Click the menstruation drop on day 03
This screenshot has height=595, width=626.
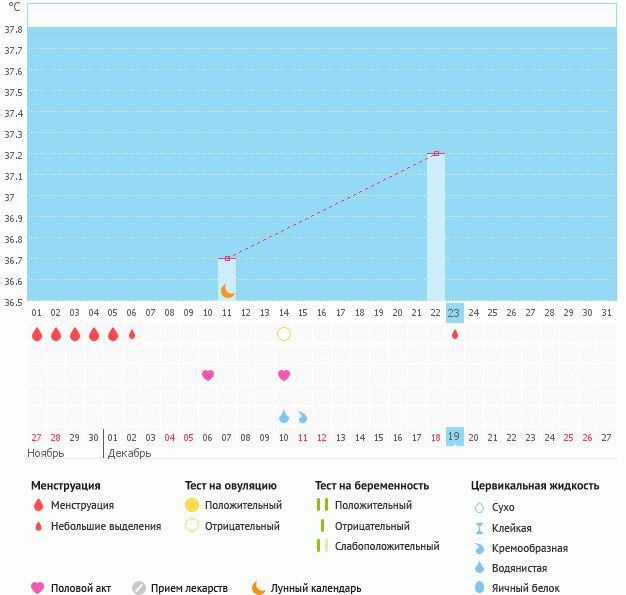click(75, 334)
